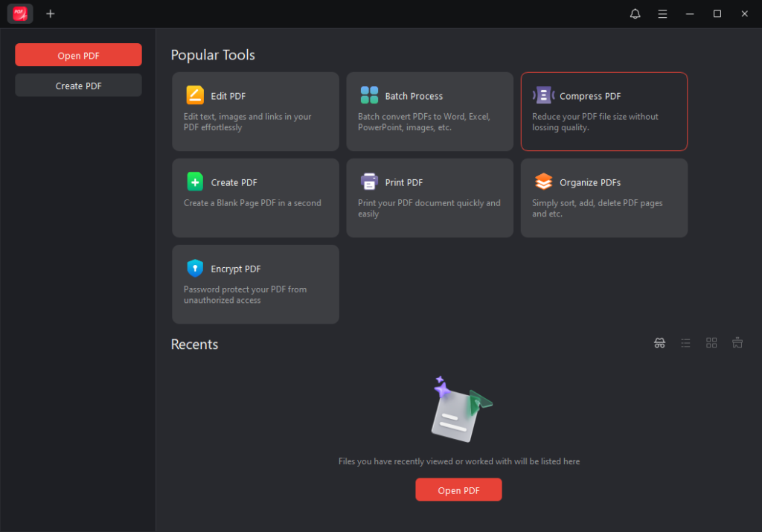Click the Edit PDF pencil icon
762x532 pixels.
click(x=194, y=95)
